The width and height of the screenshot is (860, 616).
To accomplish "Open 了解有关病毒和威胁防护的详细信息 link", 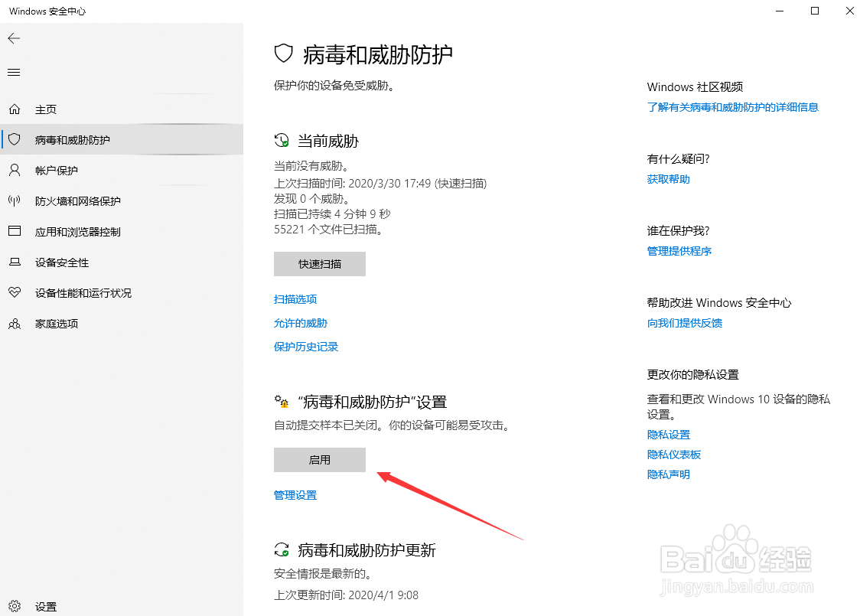I will tap(733, 107).
